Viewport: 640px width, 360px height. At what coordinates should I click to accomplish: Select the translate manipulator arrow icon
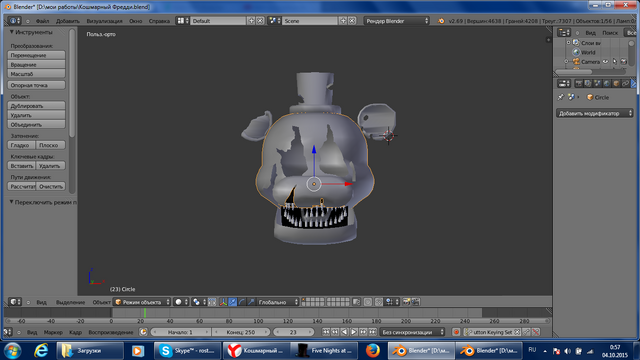232,302
